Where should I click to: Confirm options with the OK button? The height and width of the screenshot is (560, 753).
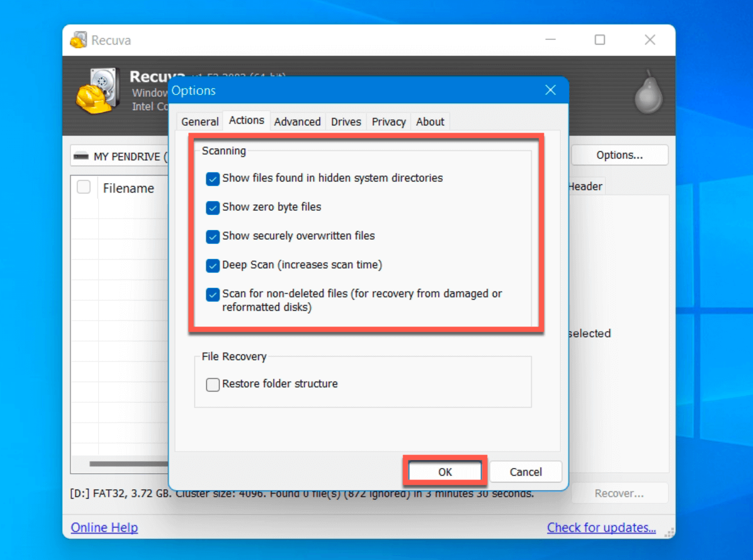pyautogui.click(x=445, y=472)
